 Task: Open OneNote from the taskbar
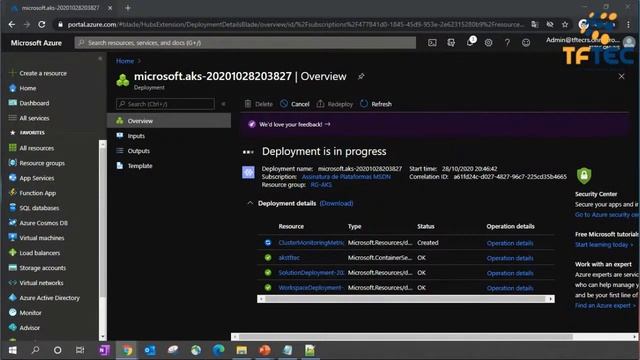point(104,350)
